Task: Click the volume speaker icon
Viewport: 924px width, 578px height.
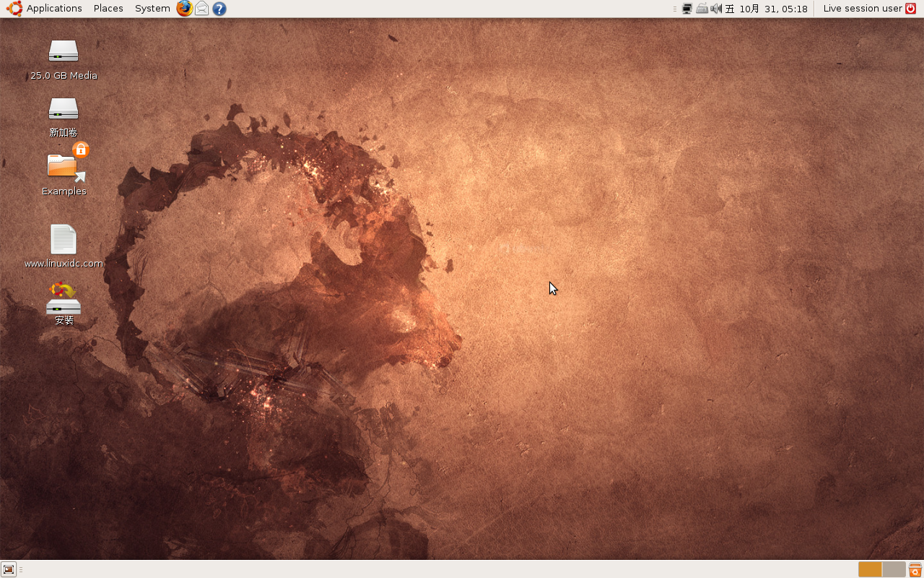Action: point(716,9)
